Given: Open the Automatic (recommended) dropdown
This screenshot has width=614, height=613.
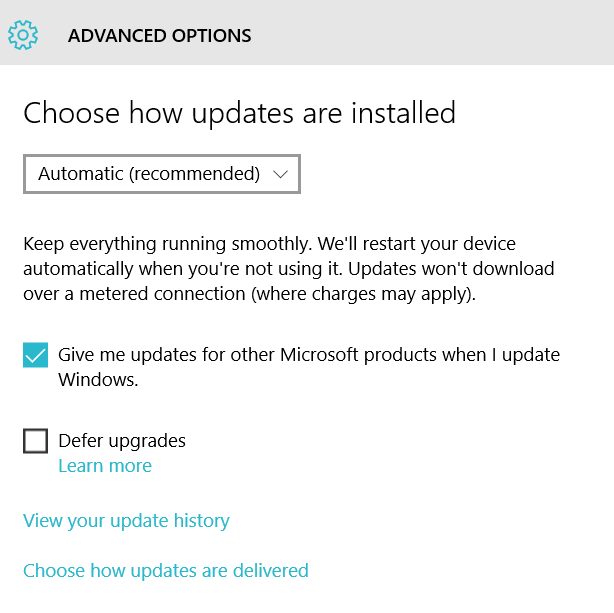Looking at the screenshot, I should [x=162, y=174].
